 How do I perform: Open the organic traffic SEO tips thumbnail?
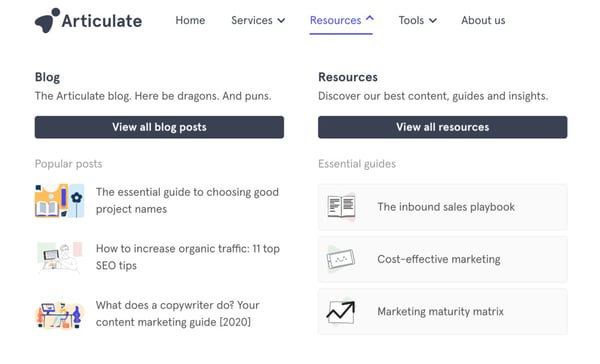tap(60, 257)
